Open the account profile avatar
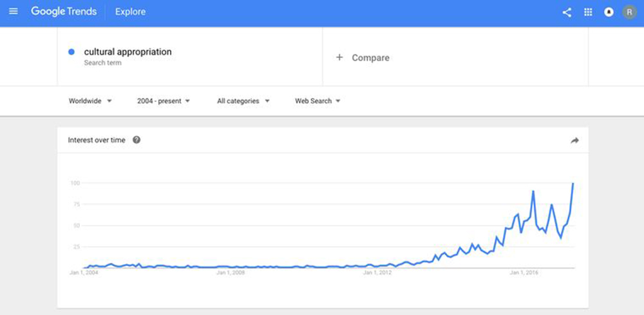 [629, 12]
